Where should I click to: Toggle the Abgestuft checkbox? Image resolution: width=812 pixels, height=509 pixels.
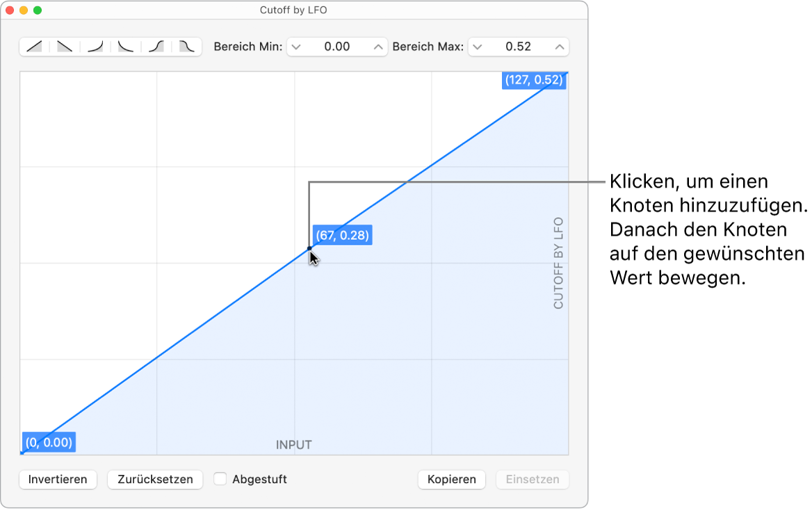pos(220,479)
